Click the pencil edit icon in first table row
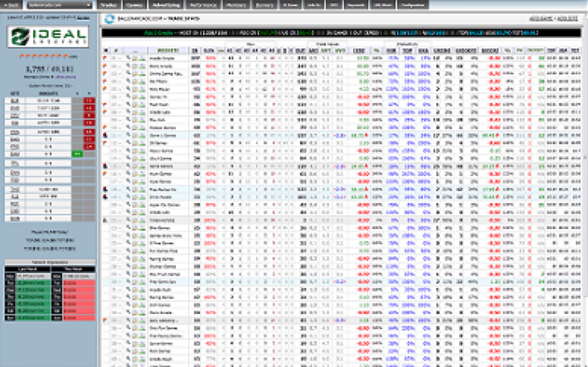This screenshot has width=588, height=367. click(x=135, y=58)
